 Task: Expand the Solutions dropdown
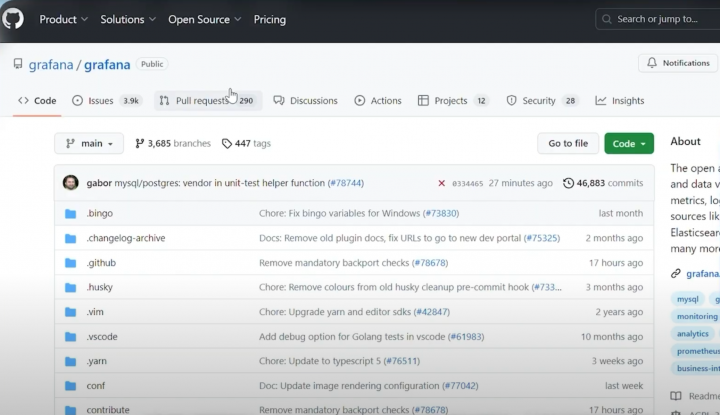(x=128, y=19)
